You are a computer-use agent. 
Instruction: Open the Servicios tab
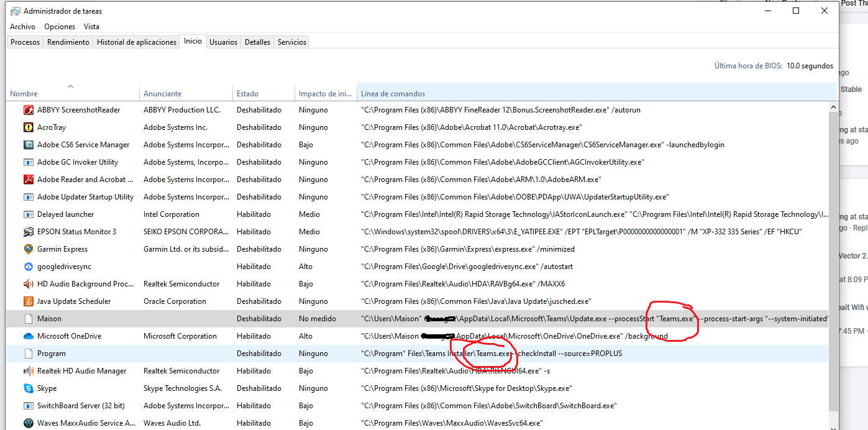point(292,42)
